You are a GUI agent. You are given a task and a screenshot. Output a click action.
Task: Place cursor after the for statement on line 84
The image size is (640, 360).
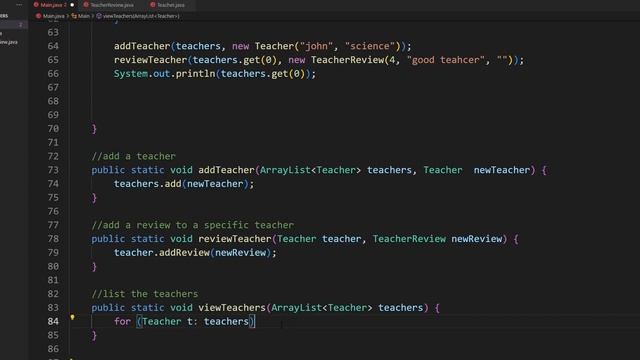point(256,322)
